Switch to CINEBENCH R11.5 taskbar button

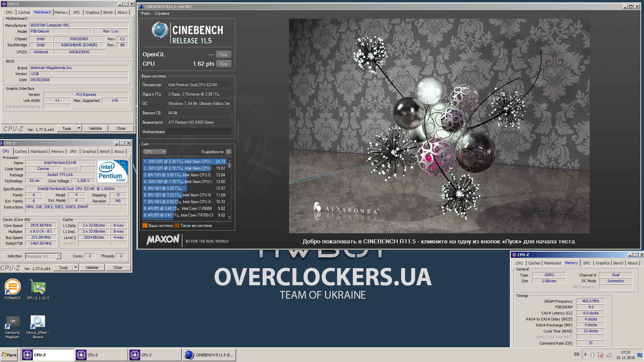click(x=209, y=355)
